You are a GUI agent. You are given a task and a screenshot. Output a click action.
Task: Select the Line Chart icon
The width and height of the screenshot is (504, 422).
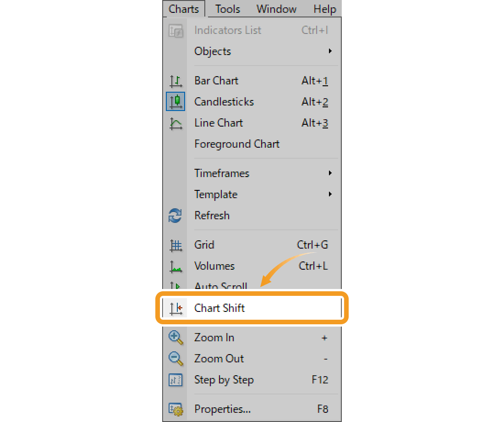point(176,123)
